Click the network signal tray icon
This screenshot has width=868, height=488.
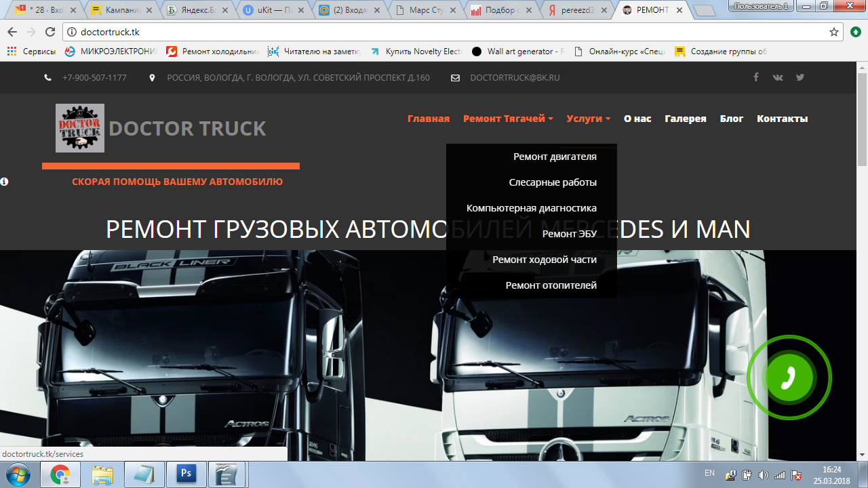click(780, 475)
